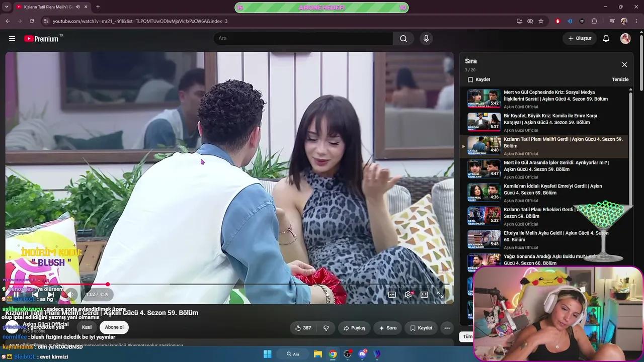Dislike the video
644x362 pixels.
[x=326, y=328]
